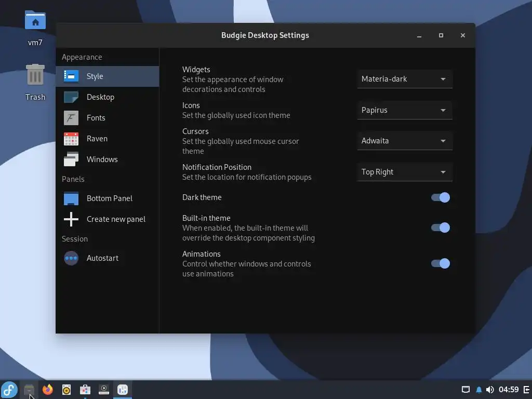
Task: Open the Autostart settings section
Action: [107, 258]
